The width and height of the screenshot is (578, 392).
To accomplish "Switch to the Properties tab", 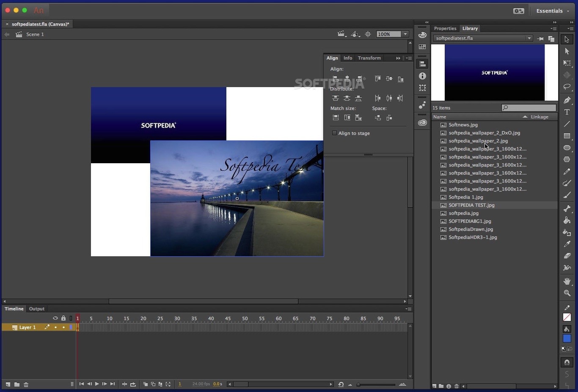I will [445, 28].
